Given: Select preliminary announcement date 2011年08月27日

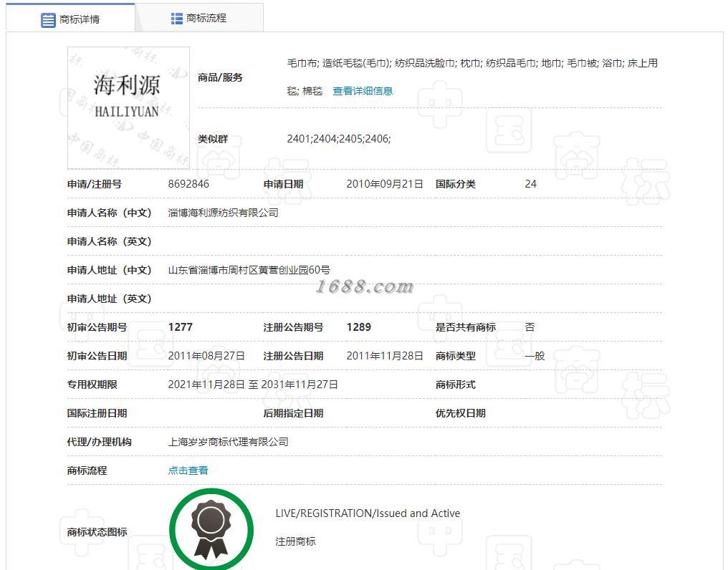Looking at the screenshot, I should point(206,356).
